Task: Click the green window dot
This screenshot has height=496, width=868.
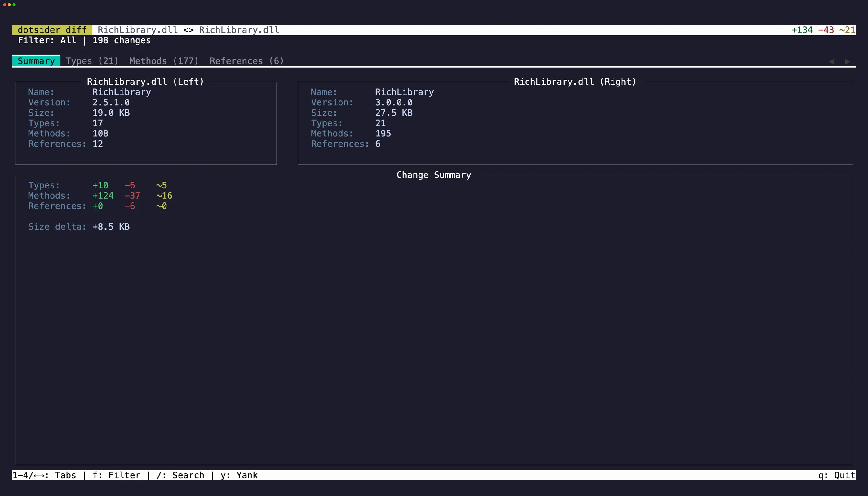Action: click(x=14, y=5)
